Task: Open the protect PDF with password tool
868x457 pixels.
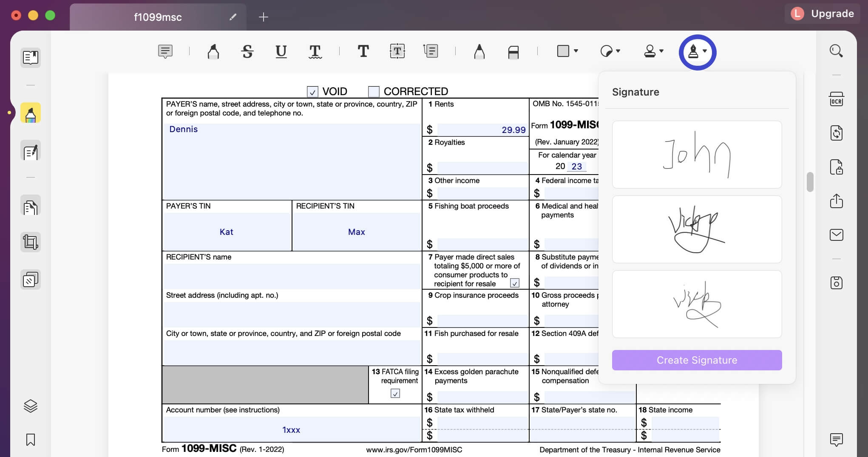Action: pyautogui.click(x=836, y=167)
